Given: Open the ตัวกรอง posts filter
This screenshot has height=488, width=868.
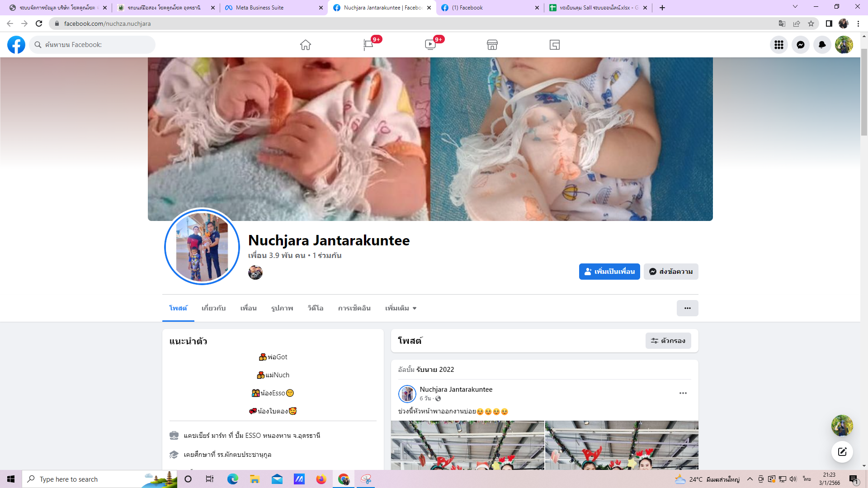Looking at the screenshot, I should click(668, 341).
